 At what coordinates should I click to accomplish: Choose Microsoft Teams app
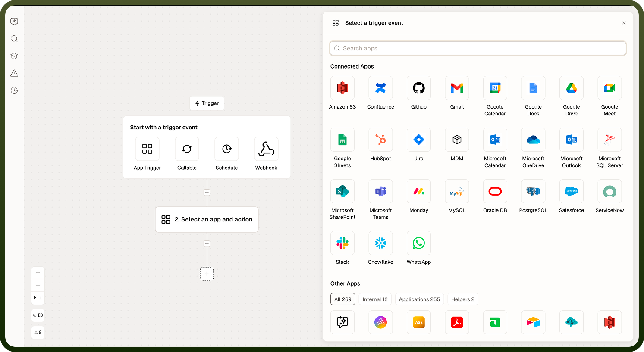pos(380,191)
